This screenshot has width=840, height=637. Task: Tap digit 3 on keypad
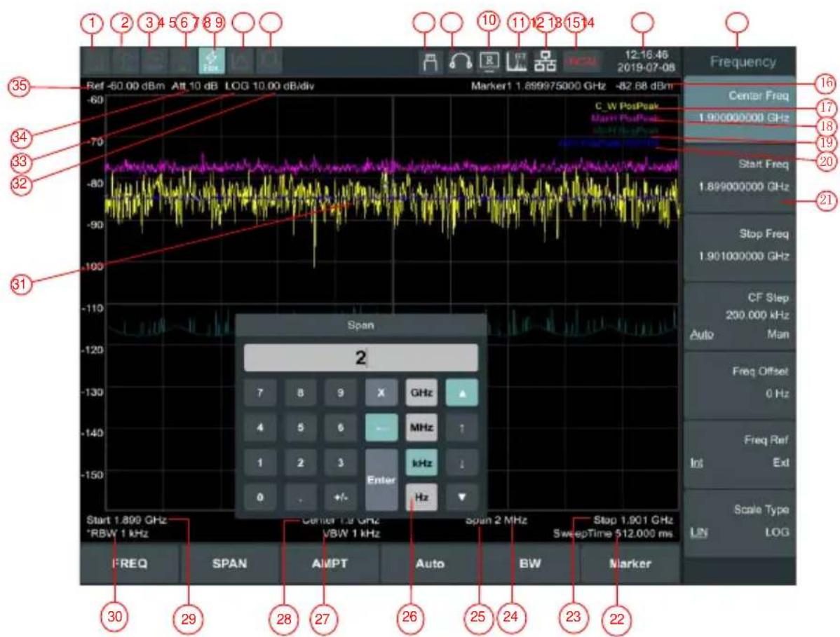point(340,463)
